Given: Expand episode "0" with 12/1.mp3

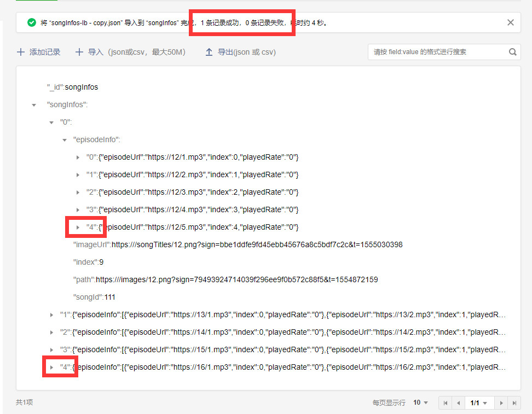Looking at the screenshot, I should [78, 158].
